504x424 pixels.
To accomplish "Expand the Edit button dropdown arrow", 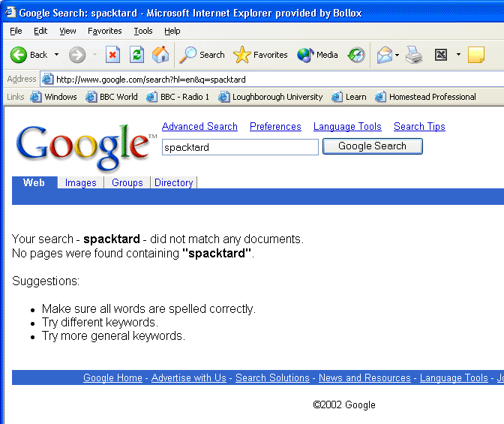I will click(x=459, y=55).
